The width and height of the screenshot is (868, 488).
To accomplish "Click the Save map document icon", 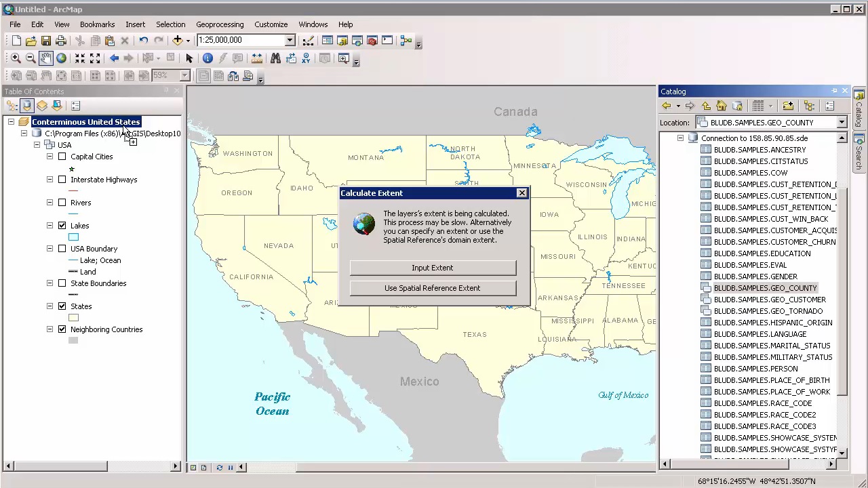I will [46, 41].
